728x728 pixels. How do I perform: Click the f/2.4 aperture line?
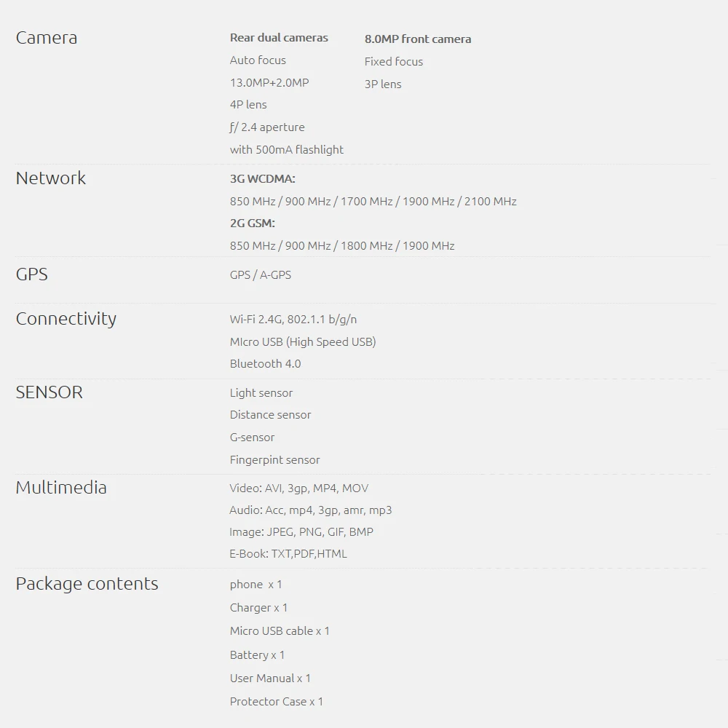[267, 127]
